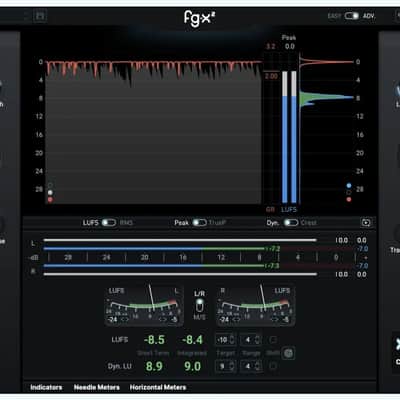
Task: Toggle the blue dot on right histogram
Action: (349, 185)
